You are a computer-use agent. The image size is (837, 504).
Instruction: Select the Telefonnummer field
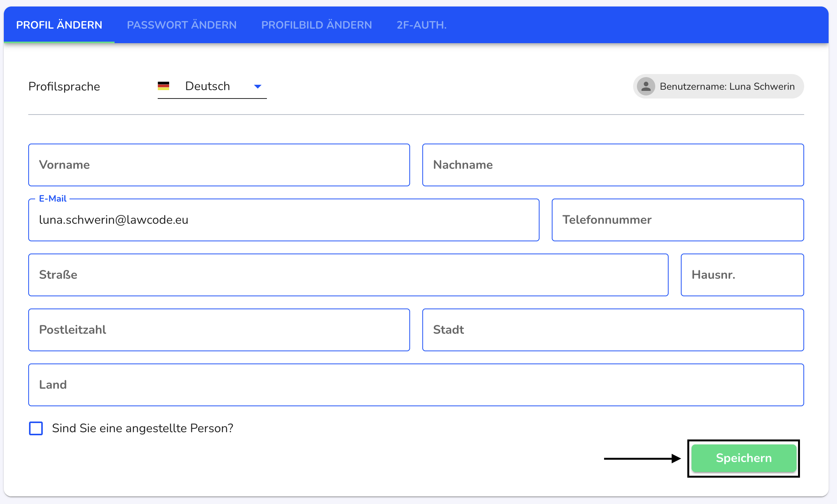678,220
